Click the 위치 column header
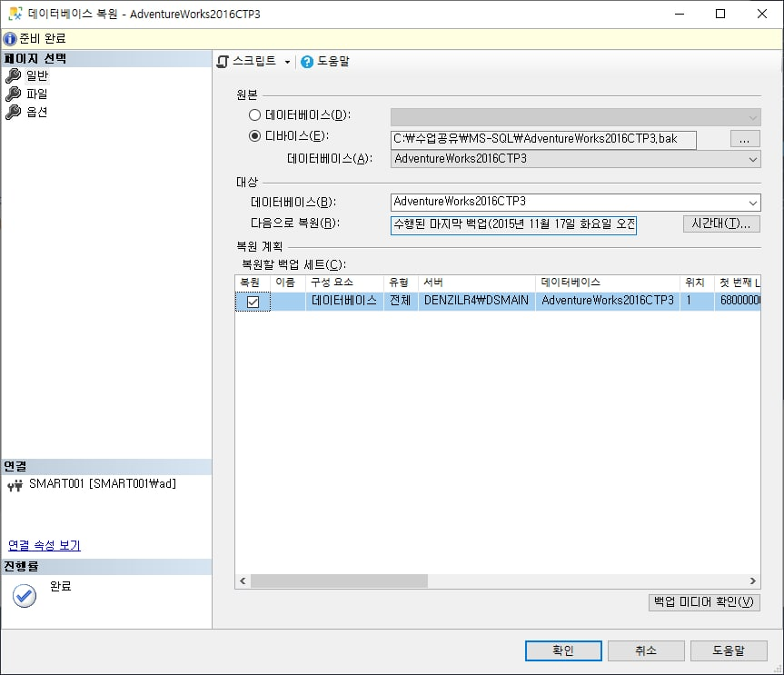 pos(697,283)
